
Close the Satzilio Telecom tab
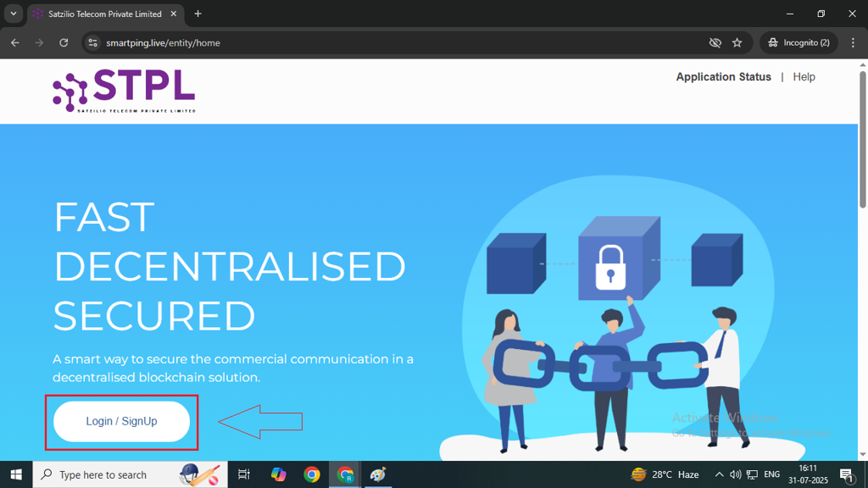click(x=173, y=14)
